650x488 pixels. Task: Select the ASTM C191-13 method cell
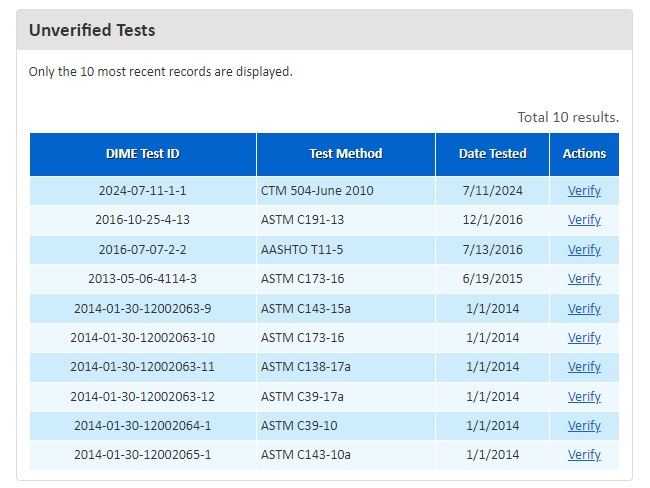coord(302,220)
